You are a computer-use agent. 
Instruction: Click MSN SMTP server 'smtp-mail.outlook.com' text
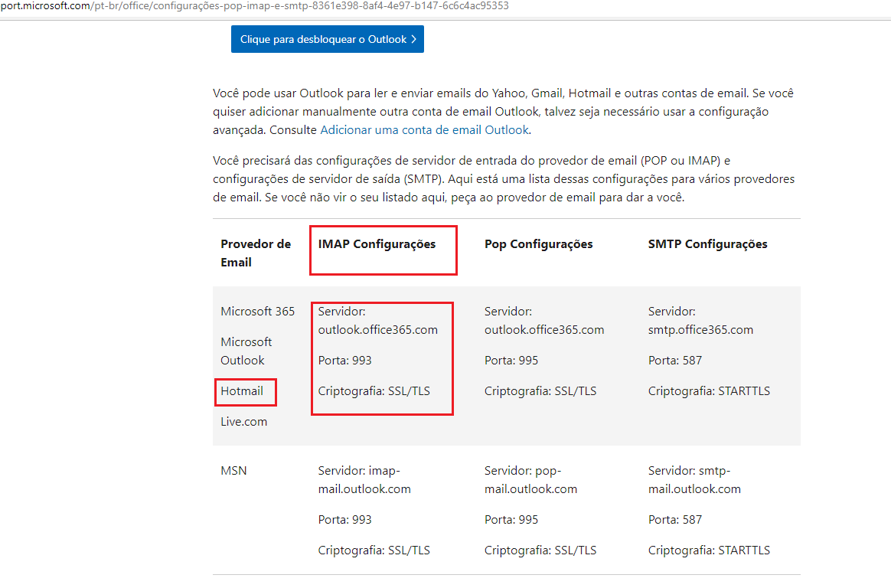click(694, 480)
